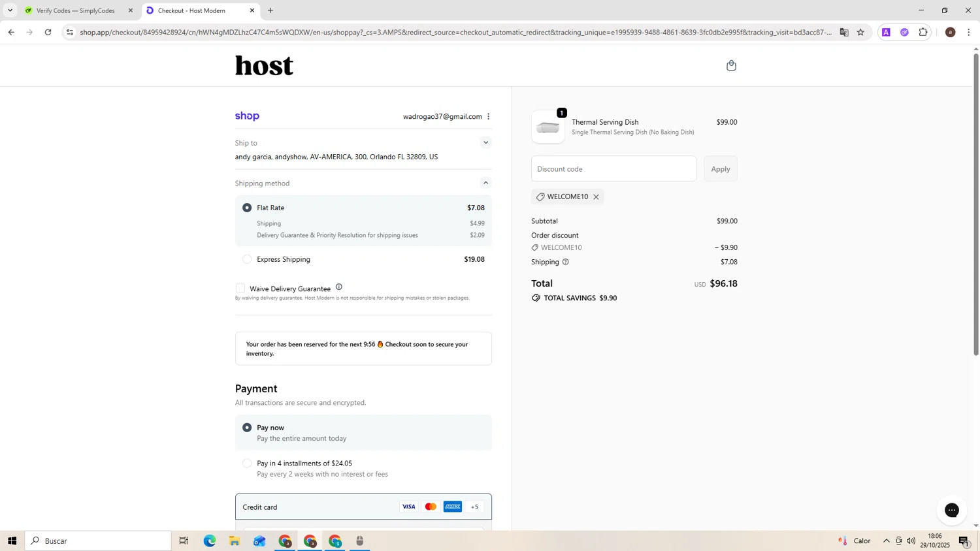
Task: Show shipping info icon in order summary
Action: pyautogui.click(x=566, y=262)
